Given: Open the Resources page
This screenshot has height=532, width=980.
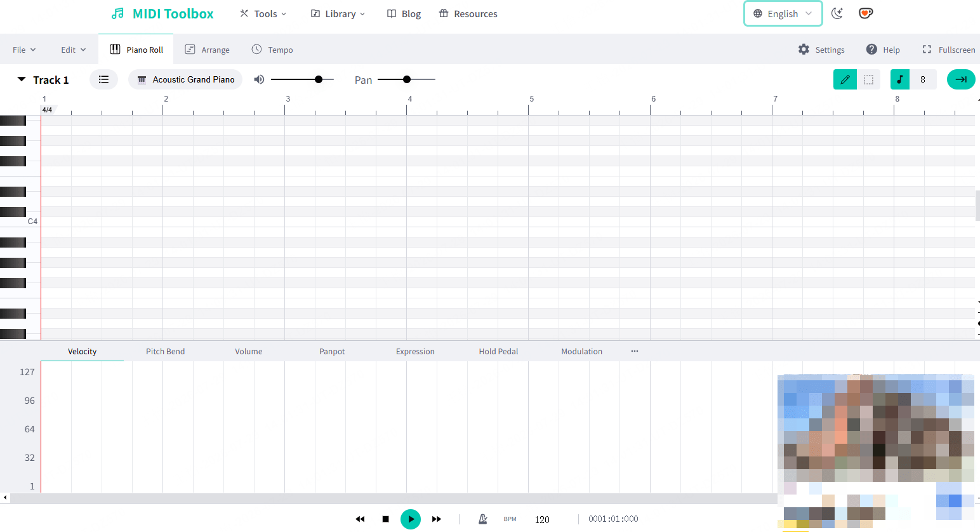Looking at the screenshot, I should (468, 13).
